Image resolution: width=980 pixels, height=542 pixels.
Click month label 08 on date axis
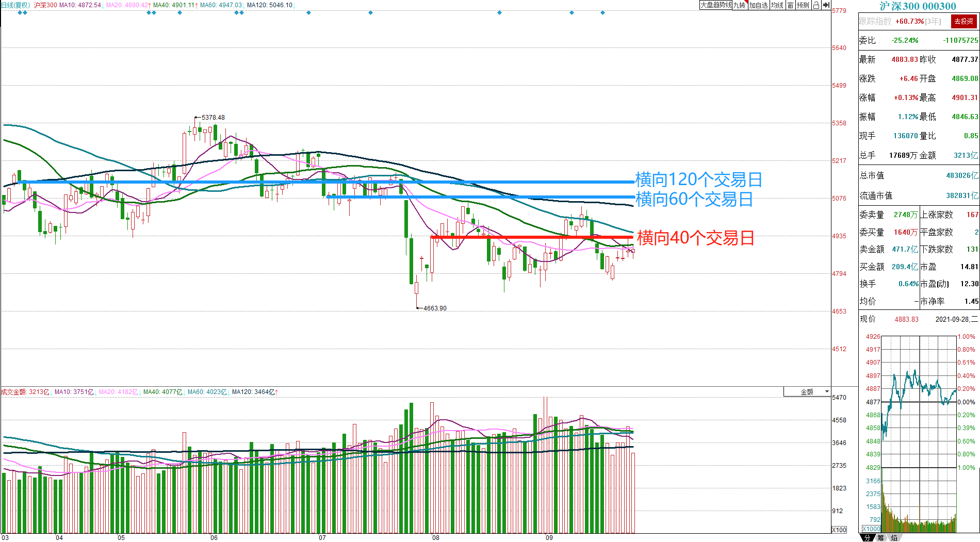click(435, 538)
